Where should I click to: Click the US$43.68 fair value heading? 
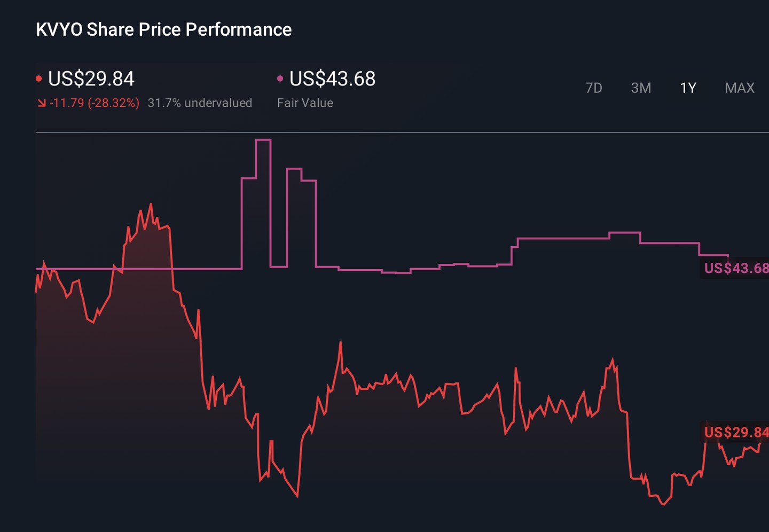pos(332,79)
